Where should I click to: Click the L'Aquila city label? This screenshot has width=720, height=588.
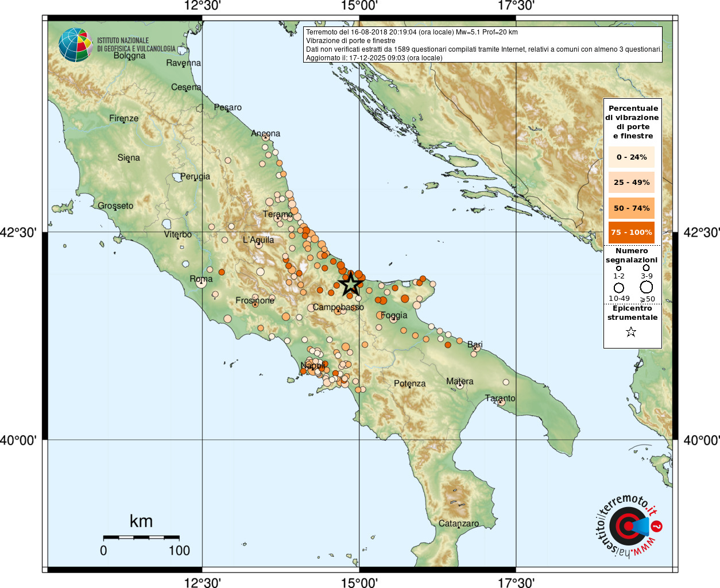[258, 239]
